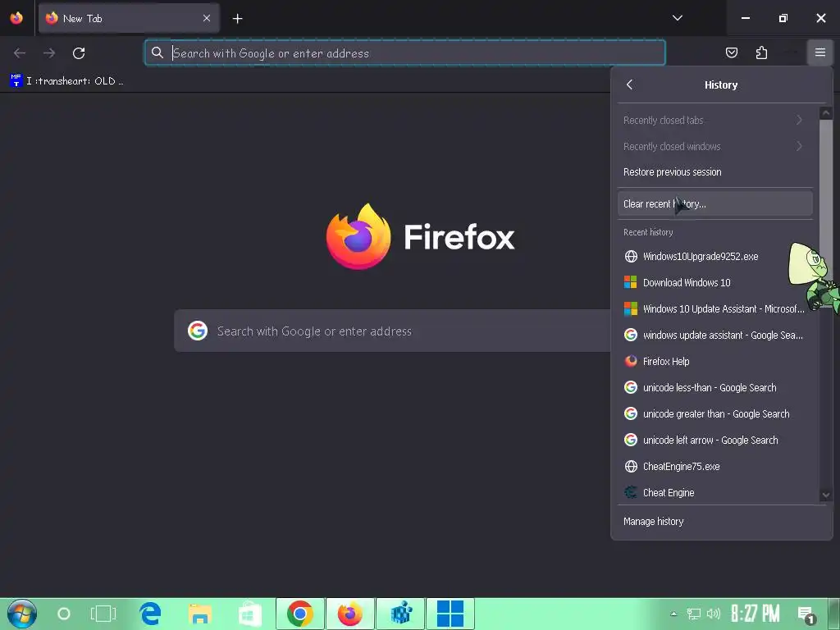Screen dimensions: 840x630
Task: Open Download Windows 10 history entry
Action: pos(715,282)
